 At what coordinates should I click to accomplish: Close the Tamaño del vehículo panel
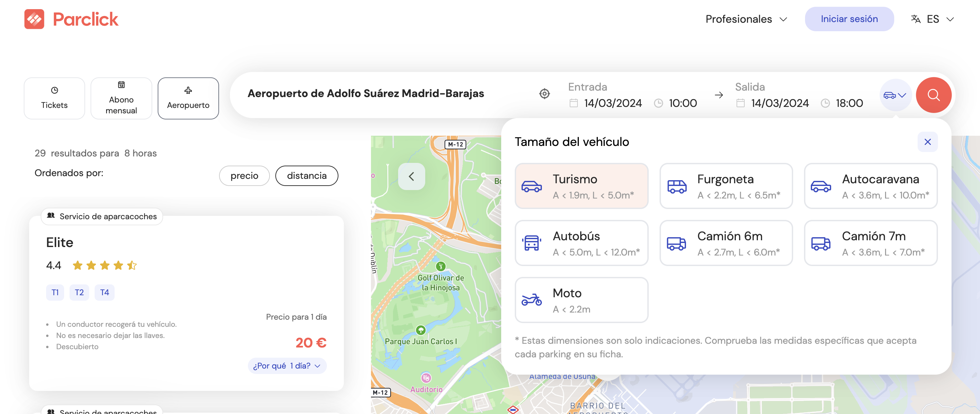[x=927, y=142]
